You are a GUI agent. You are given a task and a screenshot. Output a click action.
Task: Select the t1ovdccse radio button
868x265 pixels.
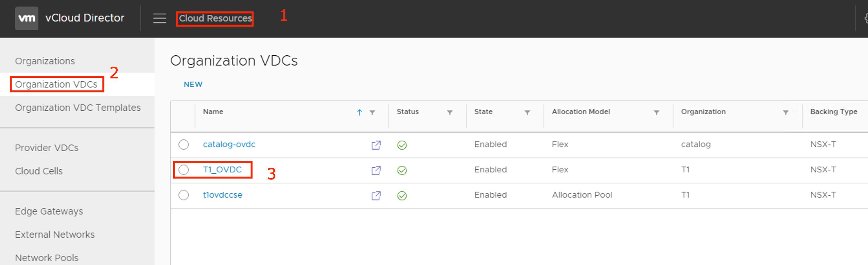coord(184,195)
